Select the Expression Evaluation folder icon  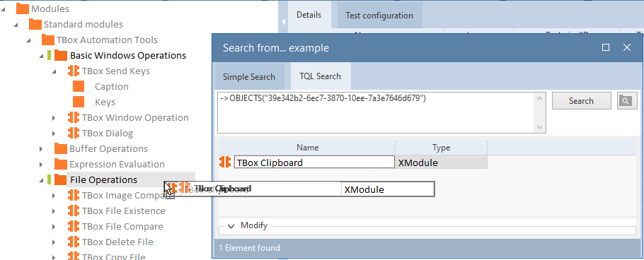click(x=61, y=164)
